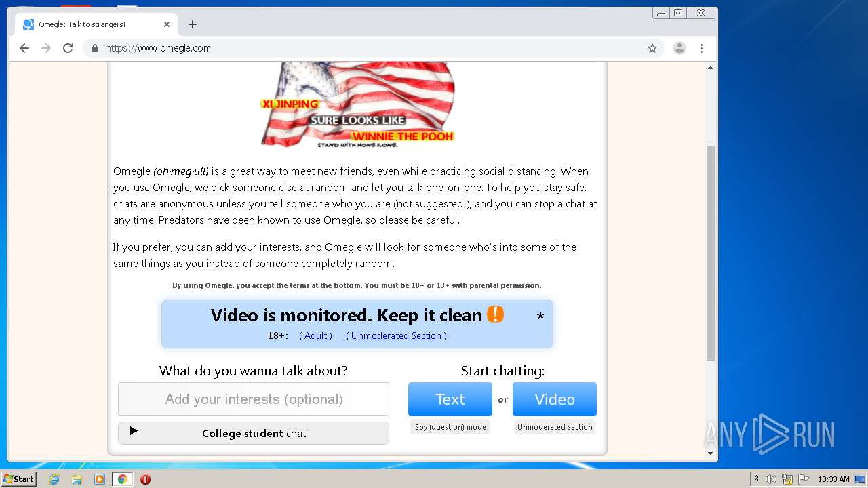Start a Text chat
This screenshot has width=868, height=488.
(450, 399)
